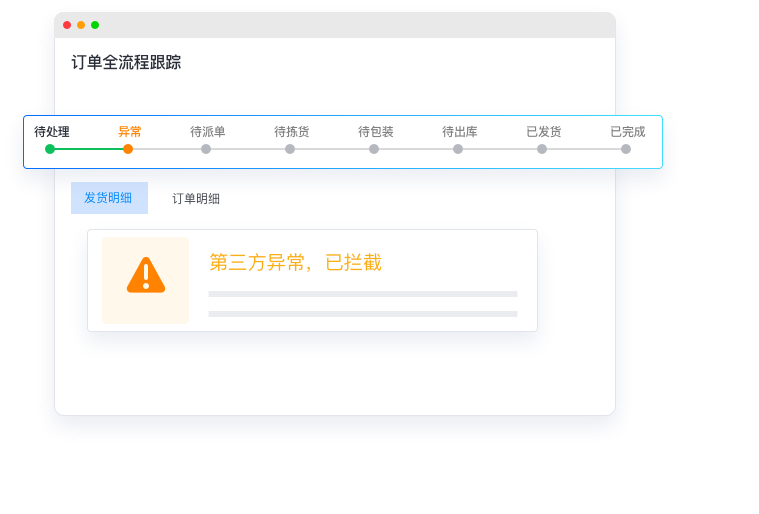The height and width of the screenshot is (514, 759).
Task: Click the red window close dot
Action: [x=67, y=25]
